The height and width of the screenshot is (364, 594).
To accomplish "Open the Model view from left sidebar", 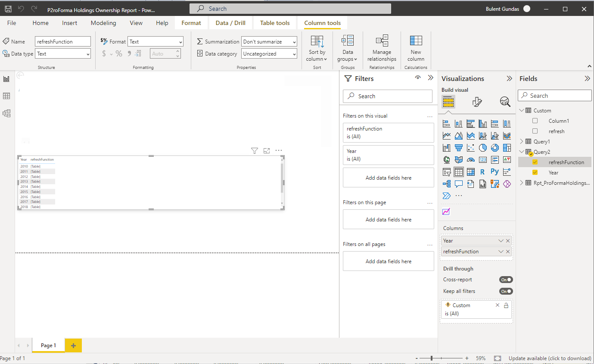I will [x=6, y=113].
